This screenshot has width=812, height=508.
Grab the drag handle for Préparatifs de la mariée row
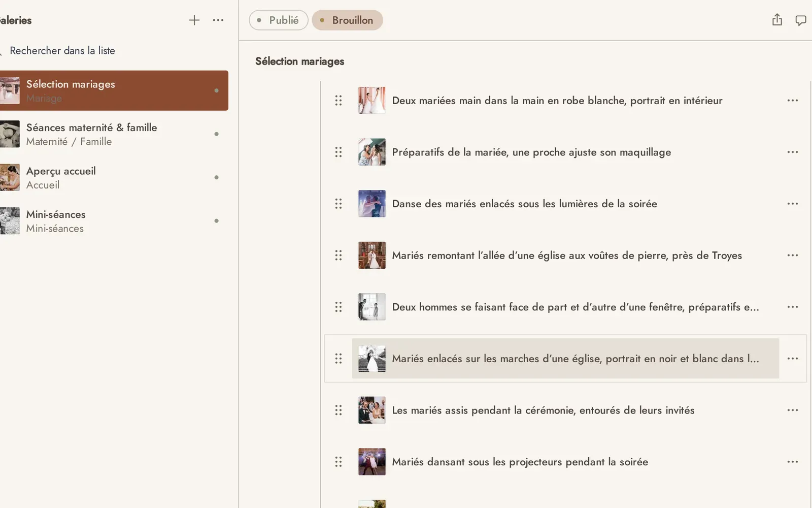[x=339, y=152]
